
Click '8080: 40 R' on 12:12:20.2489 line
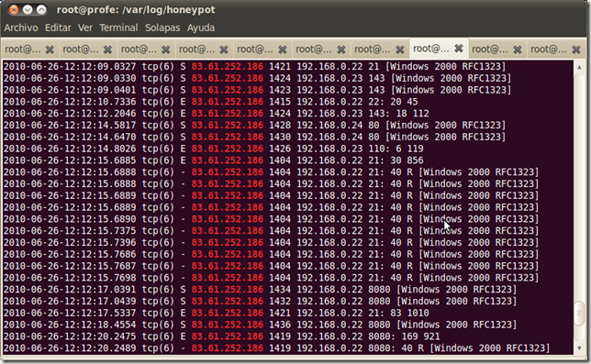tap(396, 347)
